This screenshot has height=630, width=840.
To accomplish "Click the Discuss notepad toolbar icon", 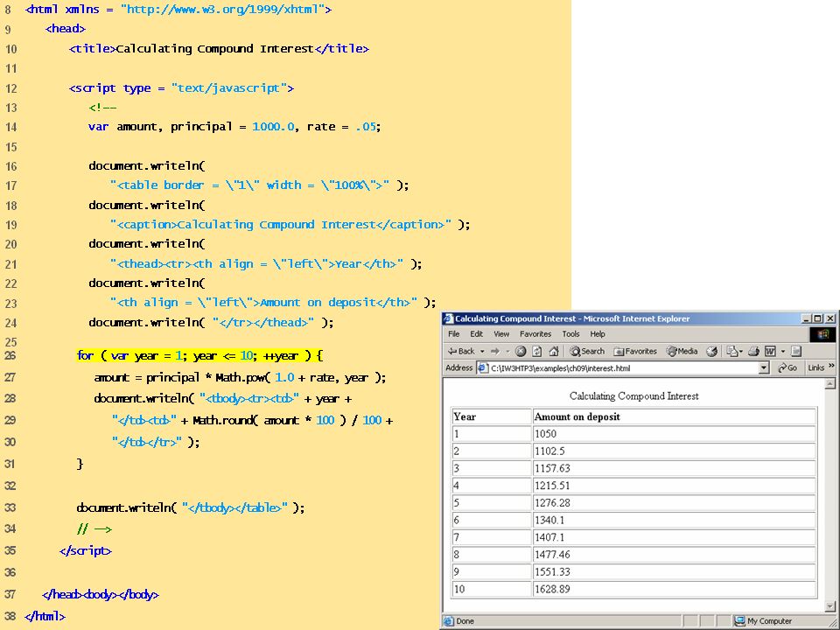I will coord(796,352).
